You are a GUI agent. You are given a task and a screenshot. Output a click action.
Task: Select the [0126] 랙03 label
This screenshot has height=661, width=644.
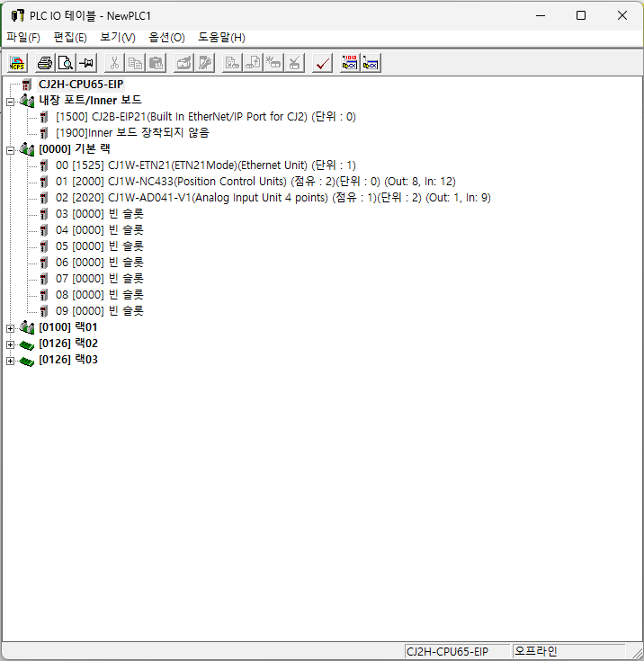(68, 360)
